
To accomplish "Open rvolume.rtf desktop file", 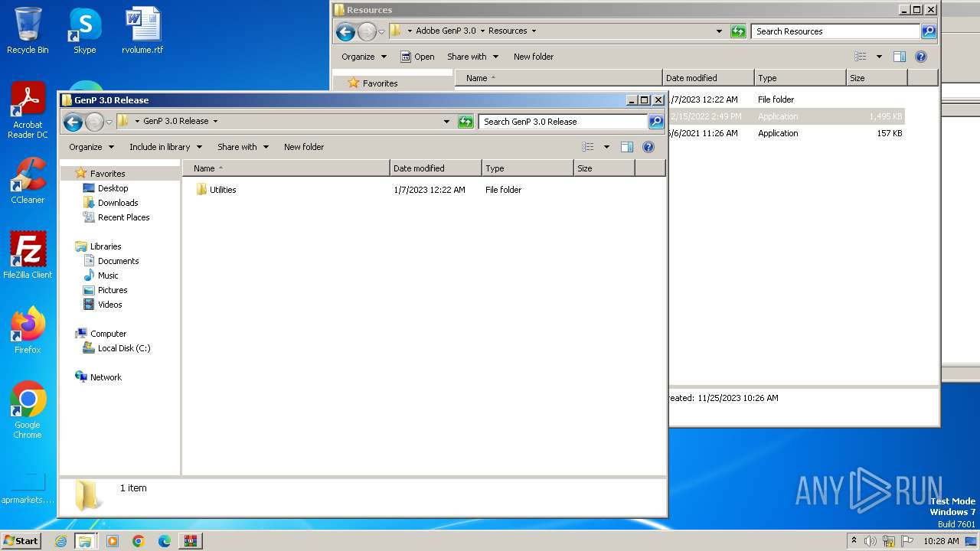I will (x=142, y=31).
